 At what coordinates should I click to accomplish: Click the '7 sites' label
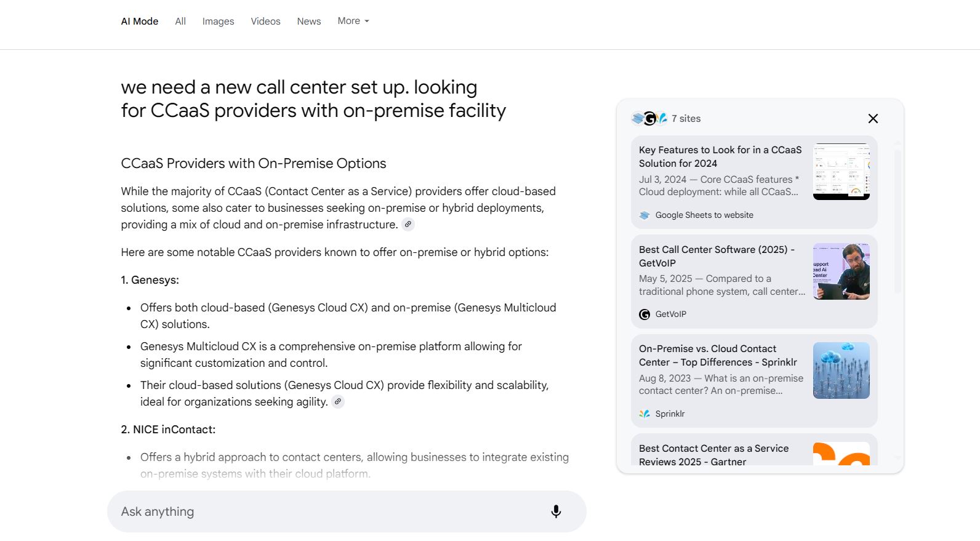point(686,119)
